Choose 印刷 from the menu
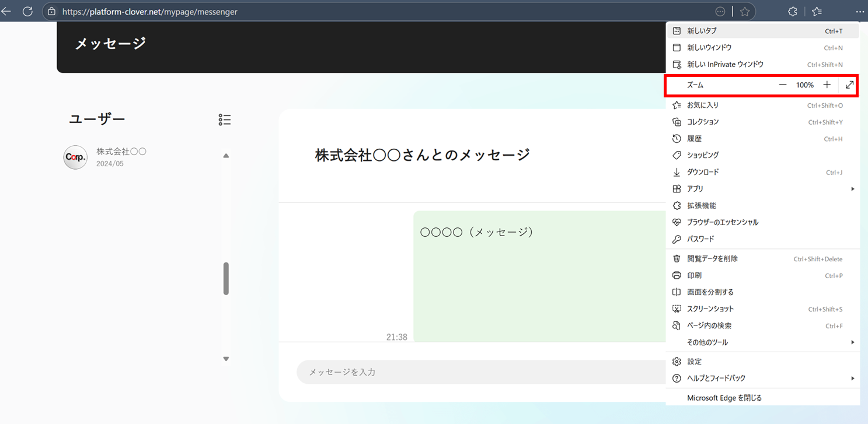The height and width of the screenshot is (424, 868). (762, 276)
